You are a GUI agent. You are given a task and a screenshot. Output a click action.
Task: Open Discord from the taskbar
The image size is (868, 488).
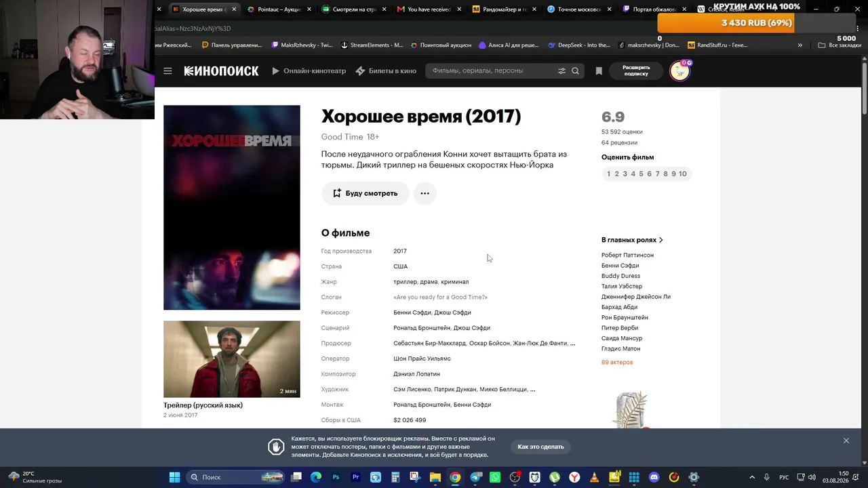coord(654,477)
